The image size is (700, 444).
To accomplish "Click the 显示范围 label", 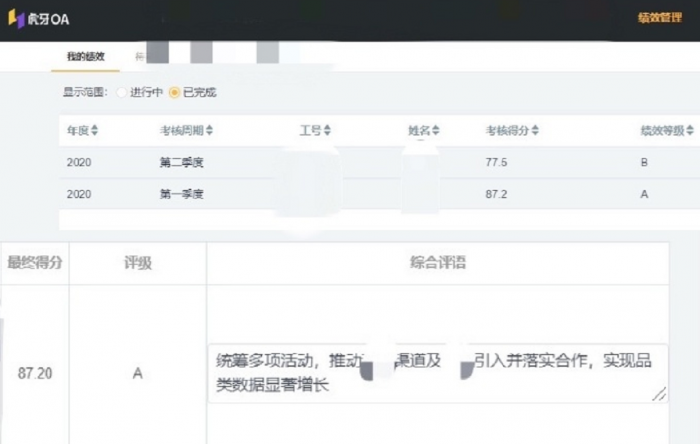I will (85, 92).
